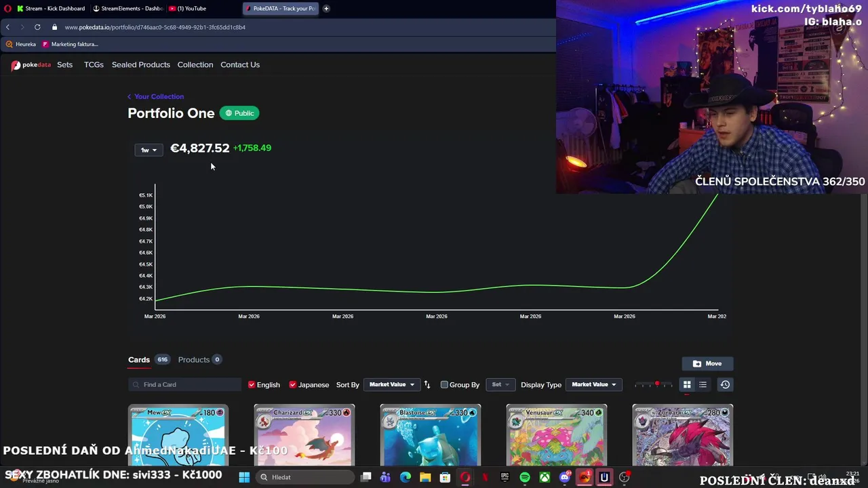Click the €4,827.52 portfolio value

200,148
